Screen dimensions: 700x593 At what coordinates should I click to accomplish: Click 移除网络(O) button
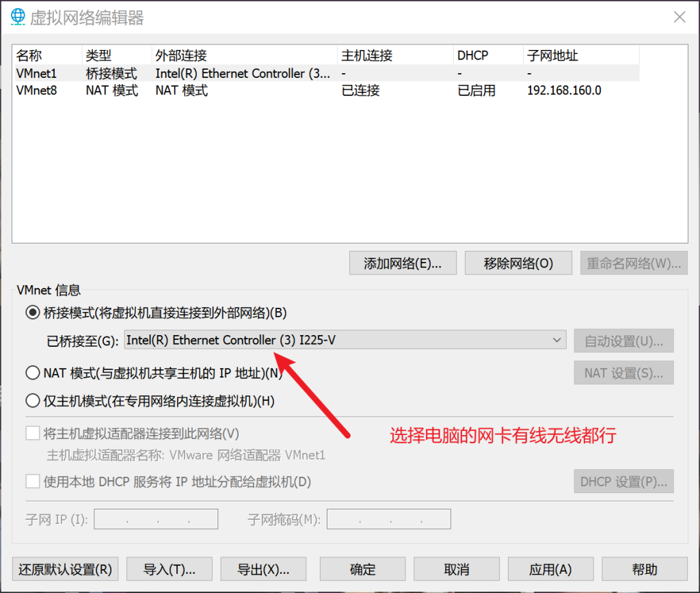518,263
